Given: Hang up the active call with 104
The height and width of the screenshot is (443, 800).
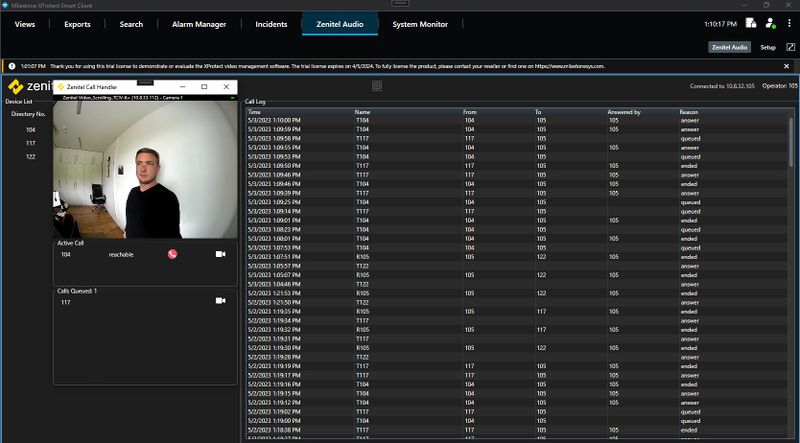Looking at the screenshot, I should point(172,255).
